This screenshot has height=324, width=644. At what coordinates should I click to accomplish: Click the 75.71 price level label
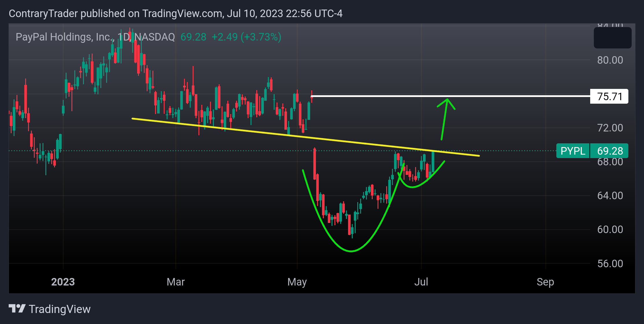pos(609,96)
